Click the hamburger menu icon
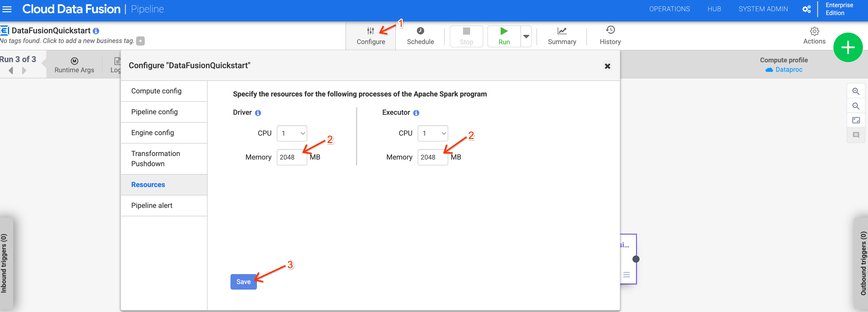Screen dimensions: 868x312 coord(8,9)
